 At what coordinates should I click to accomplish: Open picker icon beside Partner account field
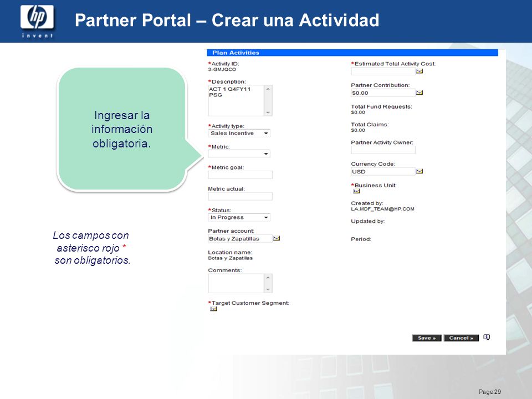tap(277, 238)
